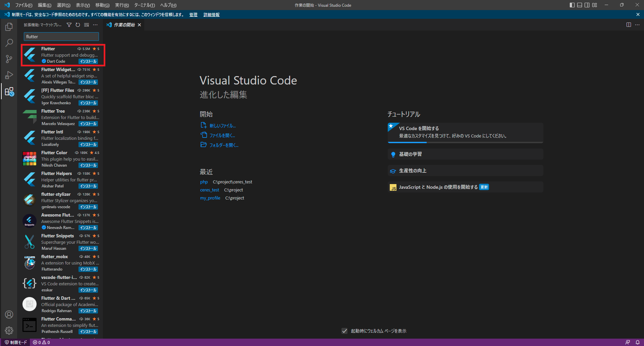This screenshot has width=644, height=346.
Task: Open the vscode-flutter-i18n extension braces icon
Action: tap(30, 283)
